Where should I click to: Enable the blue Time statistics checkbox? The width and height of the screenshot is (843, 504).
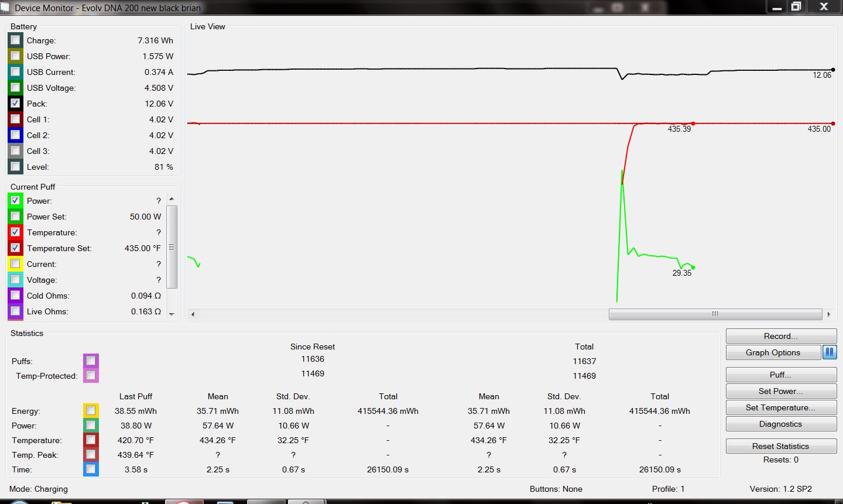[91, 469]
